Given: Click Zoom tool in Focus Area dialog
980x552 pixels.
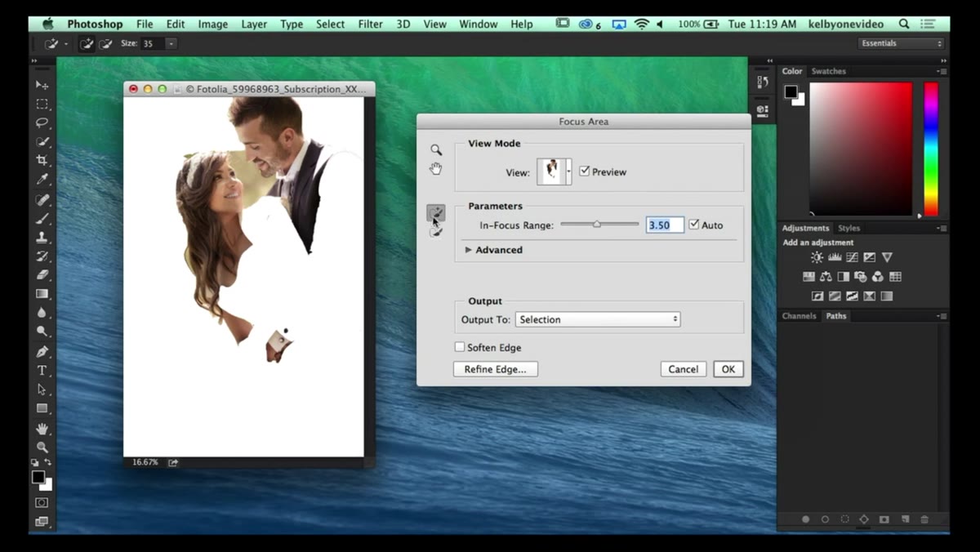Looking at the screenshot, I should 436,150.
